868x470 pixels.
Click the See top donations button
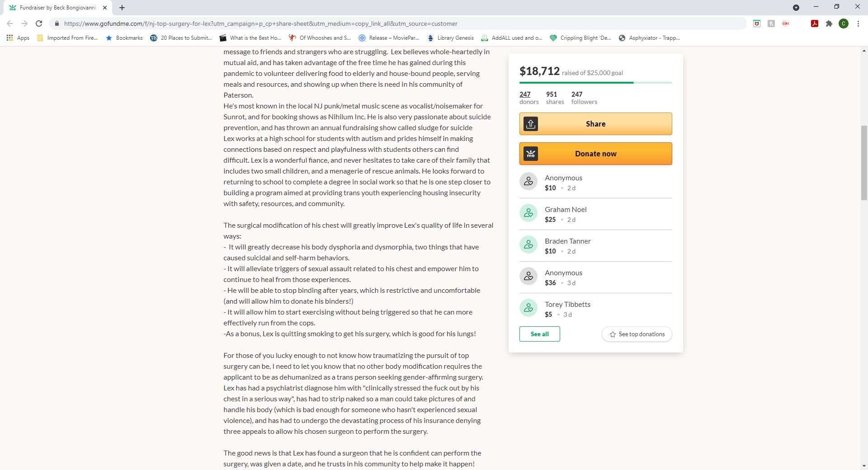[x=637, y=334]
